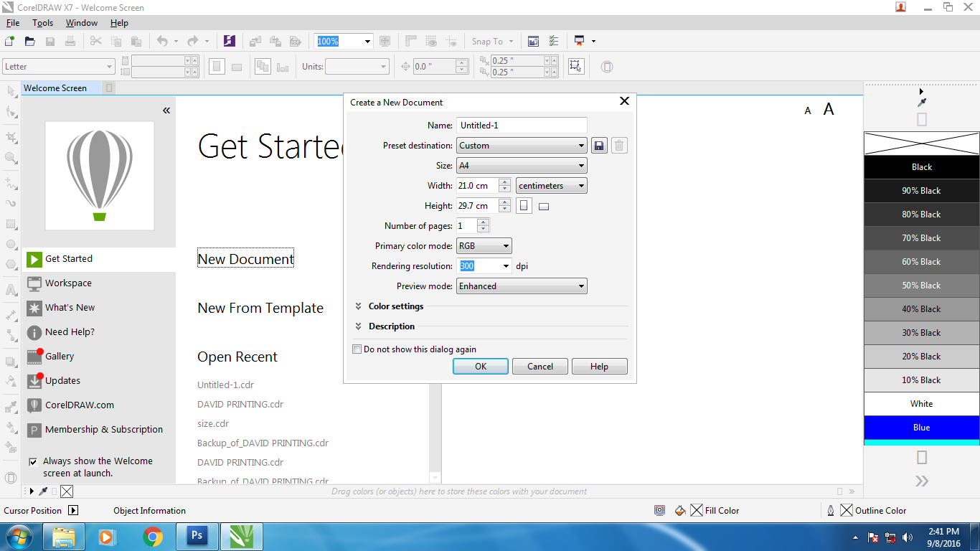Click the Help button in the dialog
This screenshot has height=551, width=980.
599,367
